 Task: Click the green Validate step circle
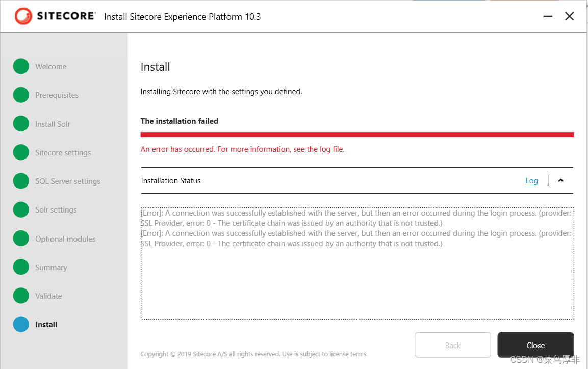(21, 296)
